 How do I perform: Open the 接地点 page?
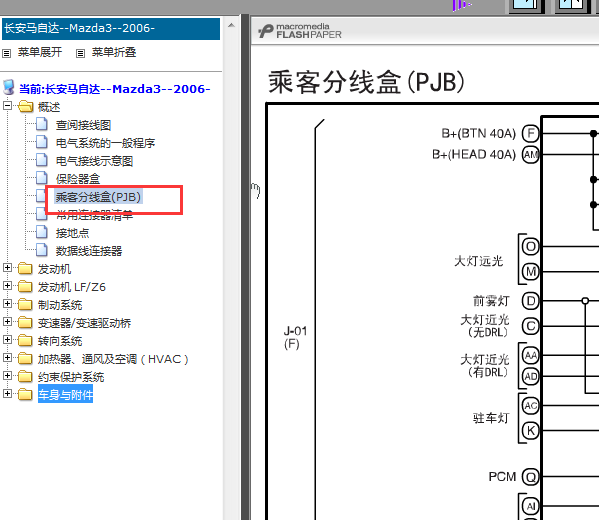tap(72, 233)
